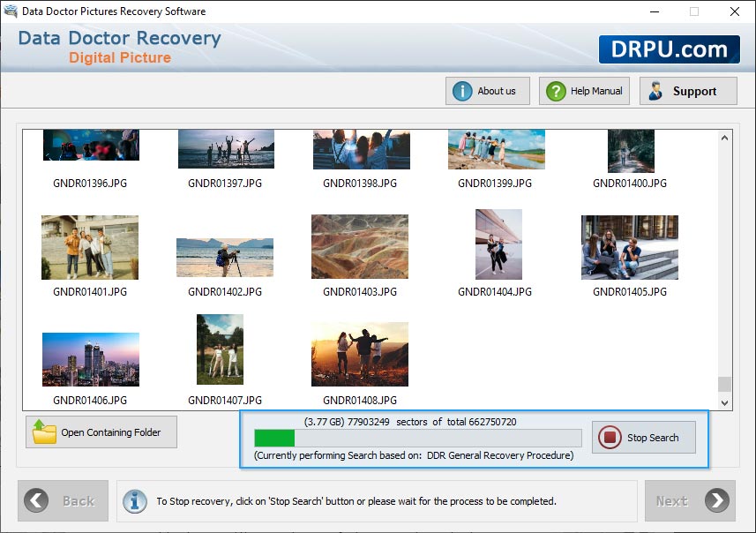Close the Data Doctor window
The width and height of the screenshot is (756, 533).
(x=734, y=11)
